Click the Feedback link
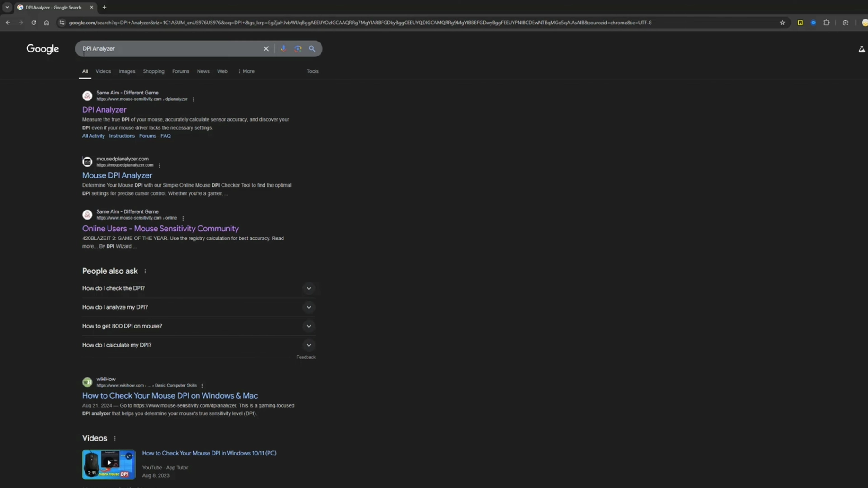The width and height of the screenshot is (868, 488). pos(306,357)
